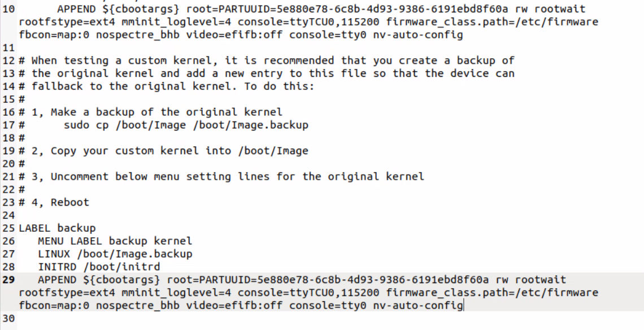Click the "sudo cp /boot/Image" comment line
644x330 pixels.
click(x=185, y=125)
